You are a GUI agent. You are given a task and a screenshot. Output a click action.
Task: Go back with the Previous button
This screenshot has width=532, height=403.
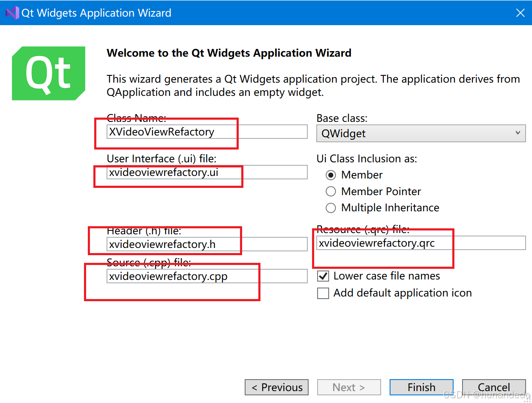click(277, 387)
